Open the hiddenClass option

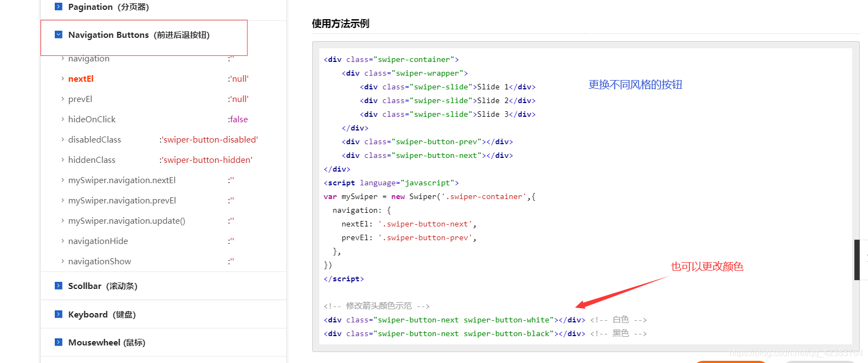[x=91, y=160]
